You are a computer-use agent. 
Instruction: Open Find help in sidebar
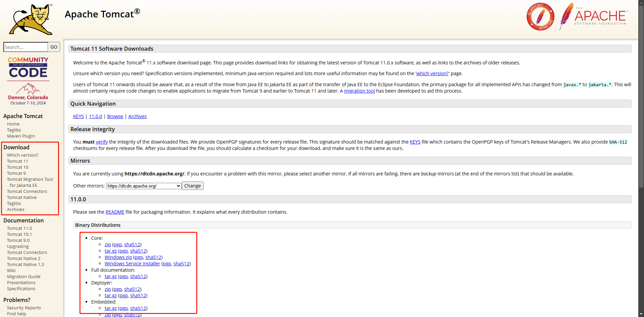[x=16, y=314]
